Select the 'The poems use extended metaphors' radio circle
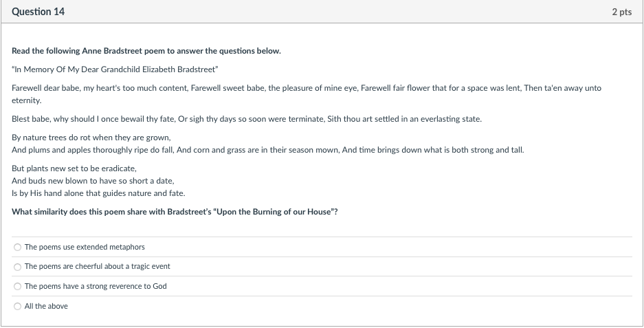This screenshot has width=644, height=328. click(17, 247)
